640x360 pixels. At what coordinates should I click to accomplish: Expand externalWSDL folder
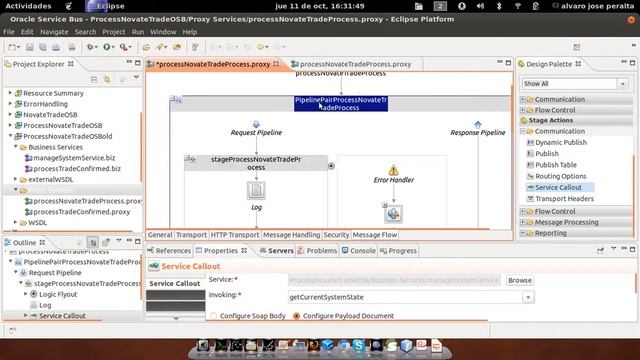coord(16,179)
